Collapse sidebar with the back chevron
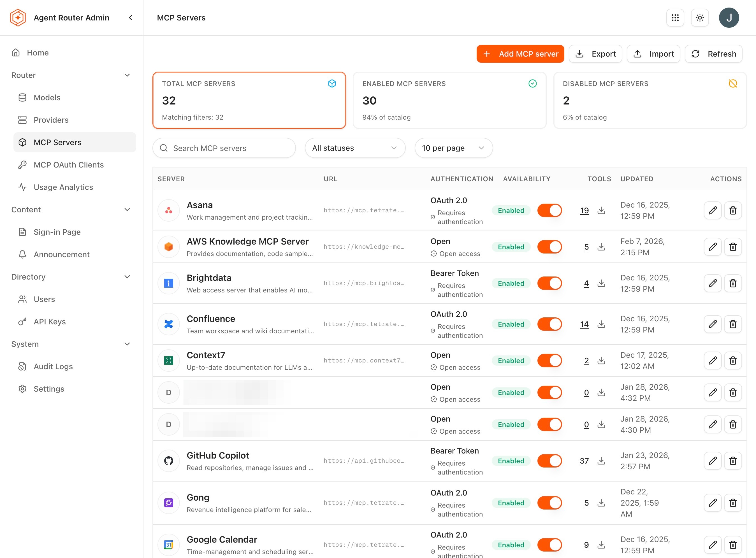Screen dimensions: 756x558 [131, 18]
